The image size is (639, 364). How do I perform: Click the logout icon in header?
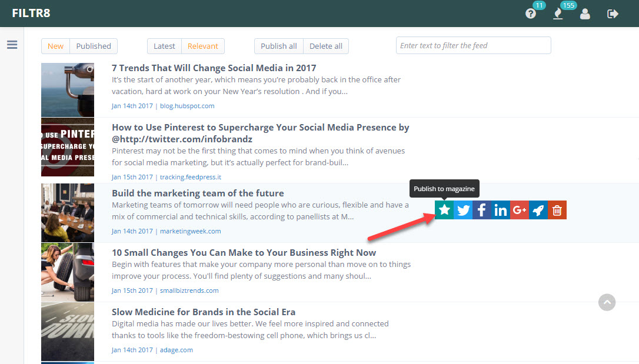tap(613, 14)
